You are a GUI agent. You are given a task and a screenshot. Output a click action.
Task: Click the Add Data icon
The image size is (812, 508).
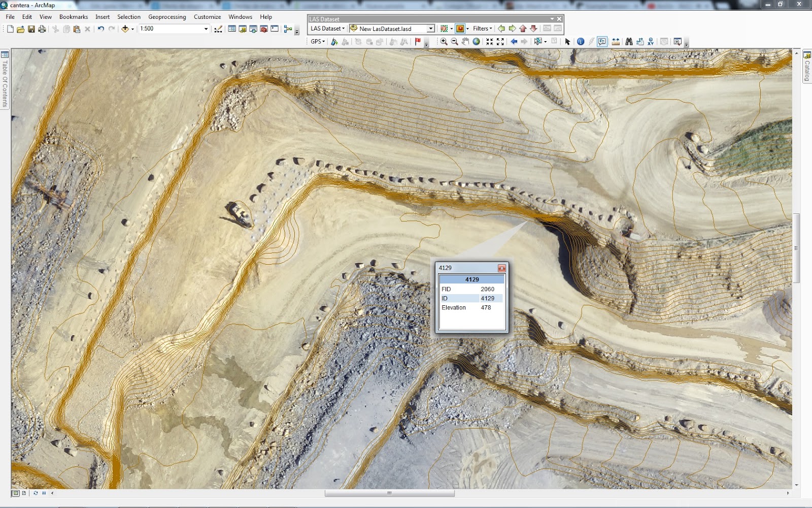125,29
